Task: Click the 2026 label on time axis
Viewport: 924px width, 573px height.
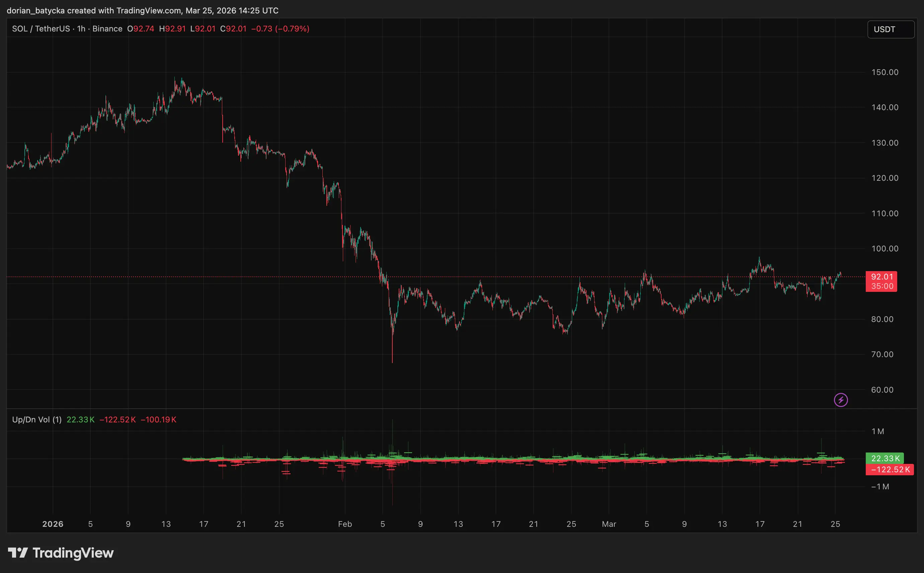Action: pos(53,524)
